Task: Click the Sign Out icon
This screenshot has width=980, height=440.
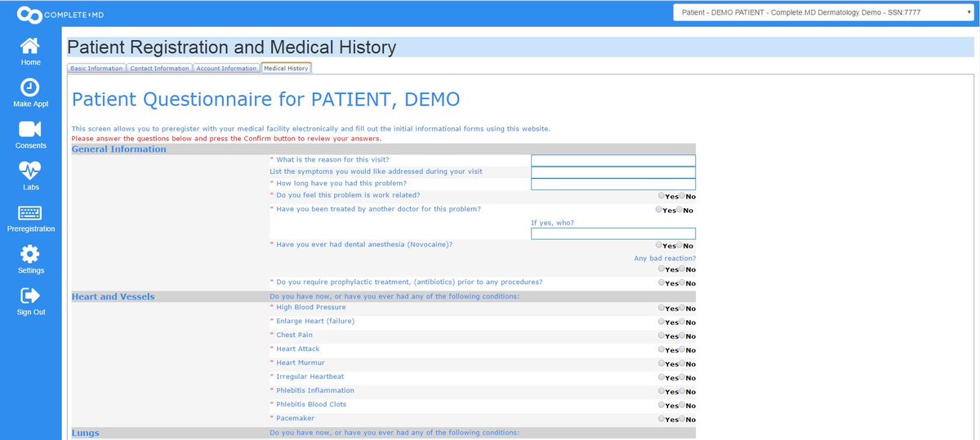Action: tap(30, 295)
